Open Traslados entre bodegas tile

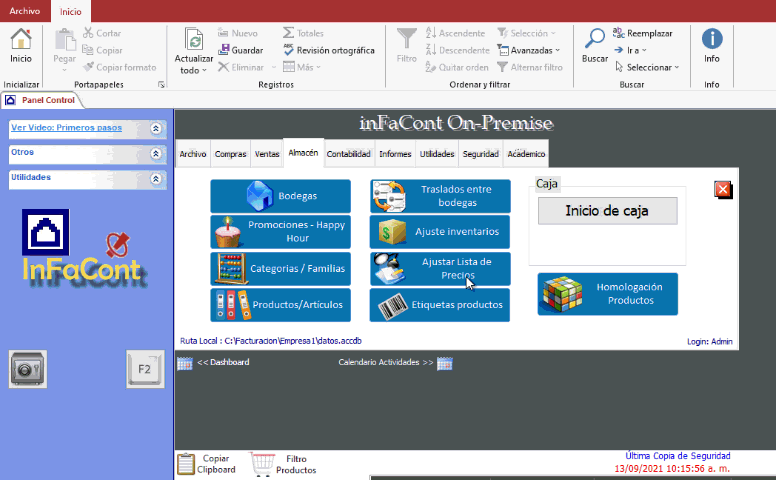tap(440, 196)
